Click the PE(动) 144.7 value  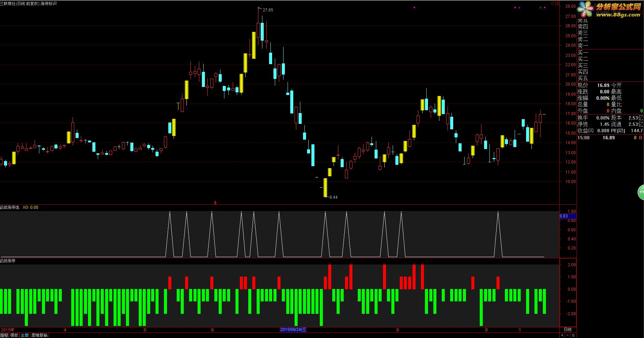tap(637, 131)
